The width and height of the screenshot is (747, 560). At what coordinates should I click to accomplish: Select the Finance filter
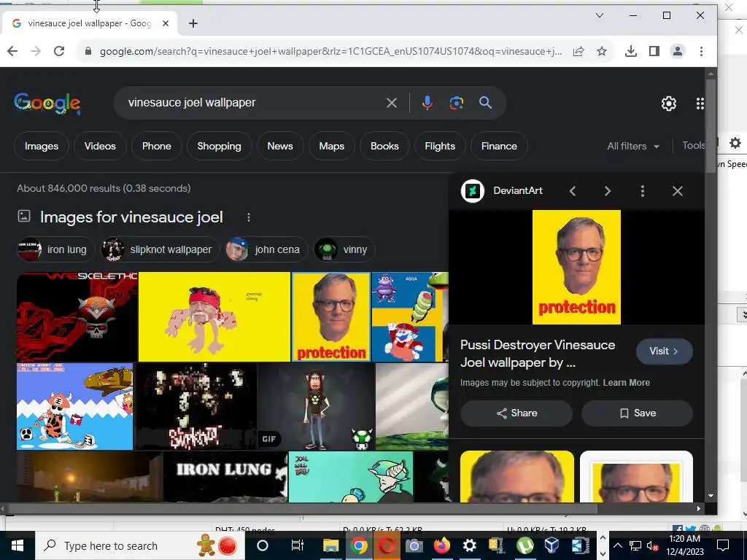coord(499,146)
